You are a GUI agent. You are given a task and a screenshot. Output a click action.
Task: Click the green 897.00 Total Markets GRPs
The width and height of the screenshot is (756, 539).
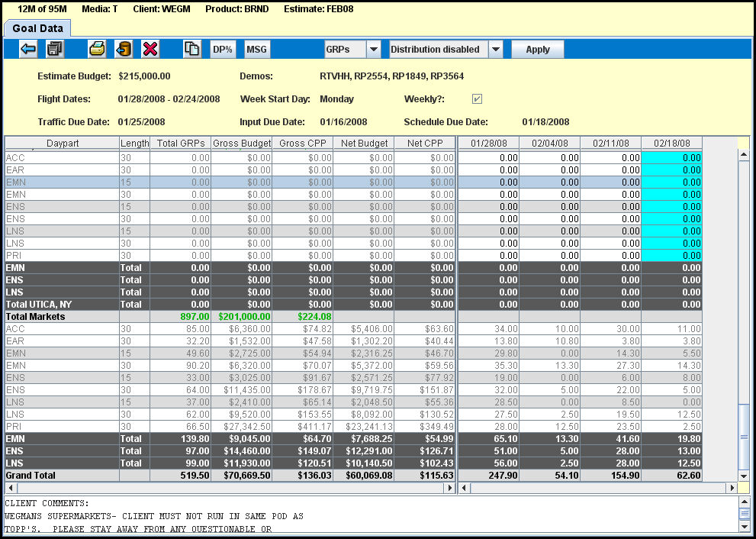click(x=195, y=317)
